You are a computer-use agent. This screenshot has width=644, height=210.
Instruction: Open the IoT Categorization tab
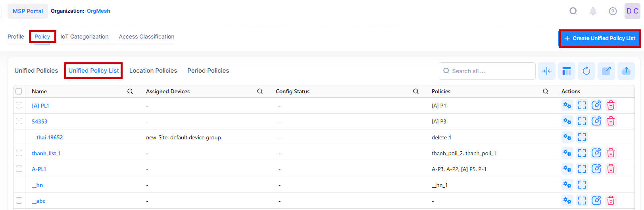pyautogui.click(x=84, y=37)
